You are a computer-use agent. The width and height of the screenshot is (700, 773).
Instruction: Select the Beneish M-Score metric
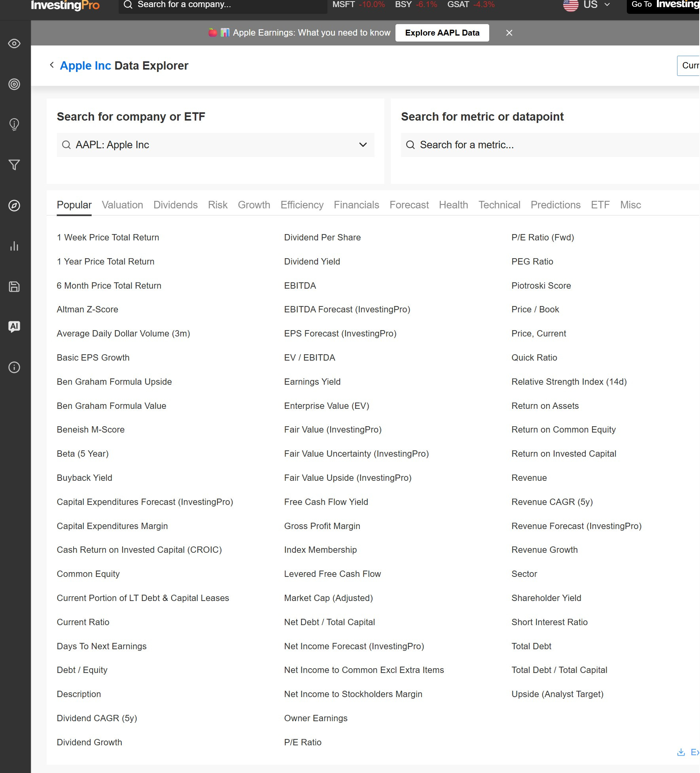coord(91,430)
